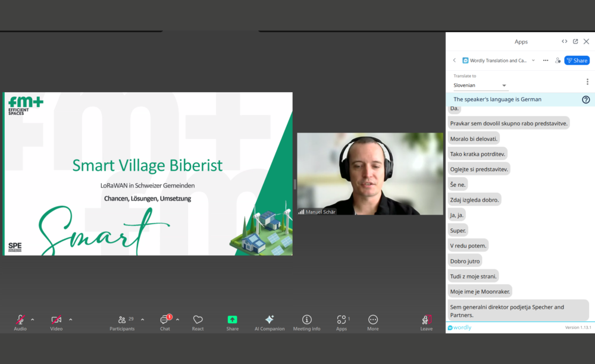
Task: Click the caption "Moralo bi delovati."
Action: (x=474, y=139)
